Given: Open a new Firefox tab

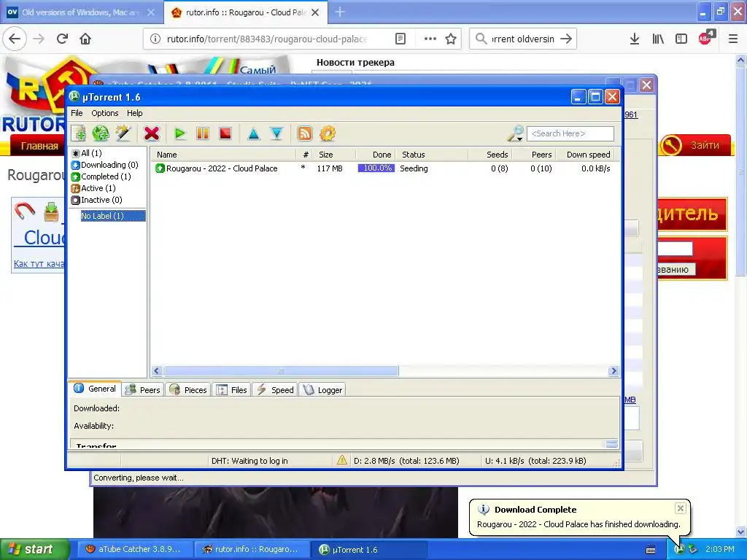Looking at the screenshot, I should pyautogui.click(x=340, y=12).
